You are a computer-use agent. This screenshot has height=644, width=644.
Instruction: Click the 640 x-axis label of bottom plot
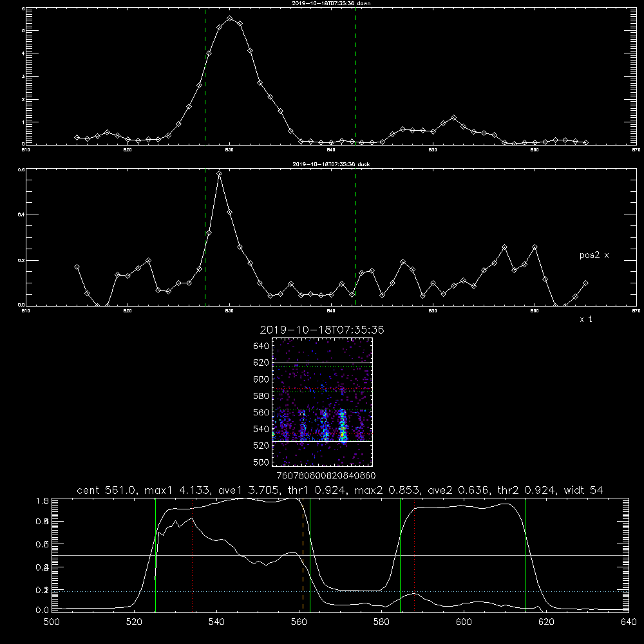click(629, 622)
